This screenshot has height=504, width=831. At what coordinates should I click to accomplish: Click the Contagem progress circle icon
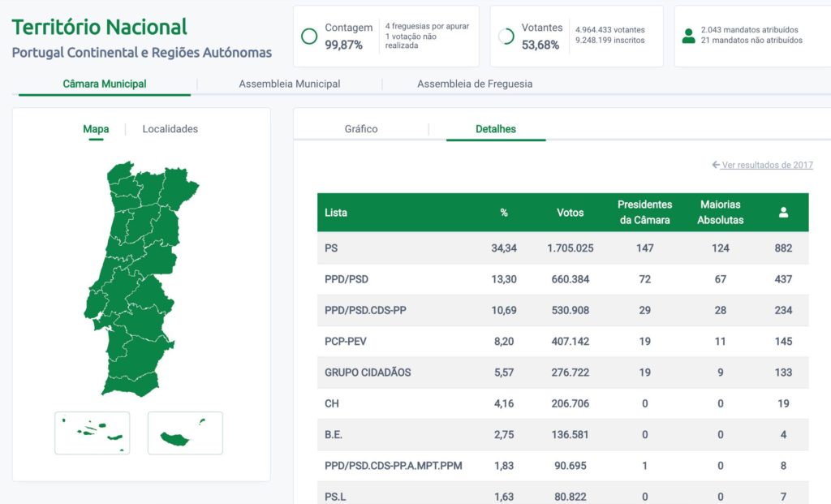pos(311,36)
